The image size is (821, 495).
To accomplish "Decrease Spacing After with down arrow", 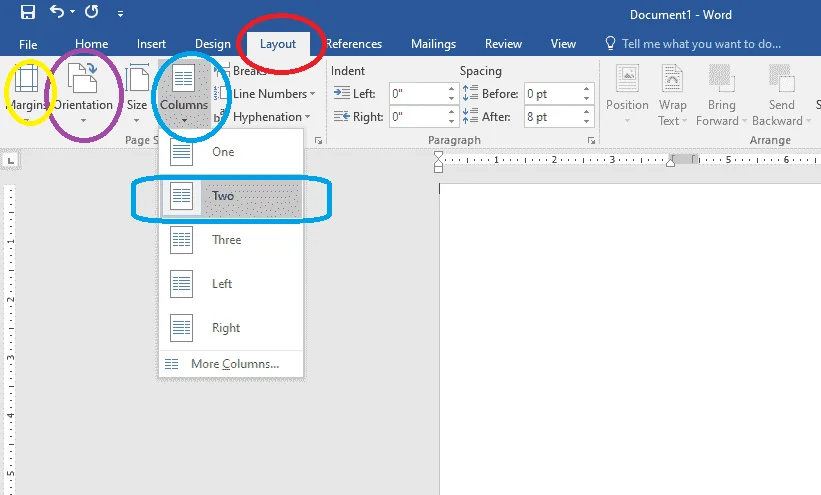I will 586,122.
